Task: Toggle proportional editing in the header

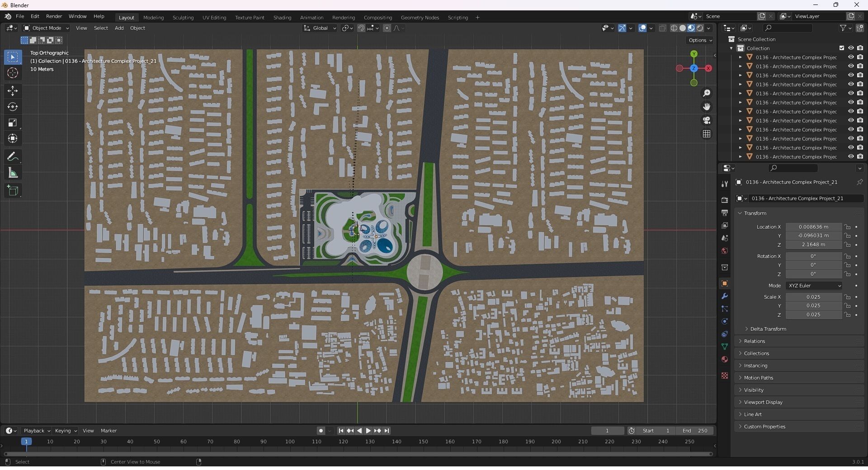Action: point(387,28)
